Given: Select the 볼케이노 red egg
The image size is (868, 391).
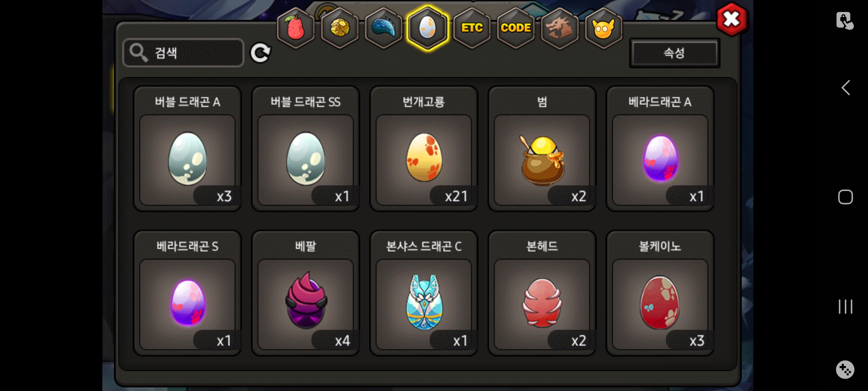Looking at the screenshot, I should 660,293.
